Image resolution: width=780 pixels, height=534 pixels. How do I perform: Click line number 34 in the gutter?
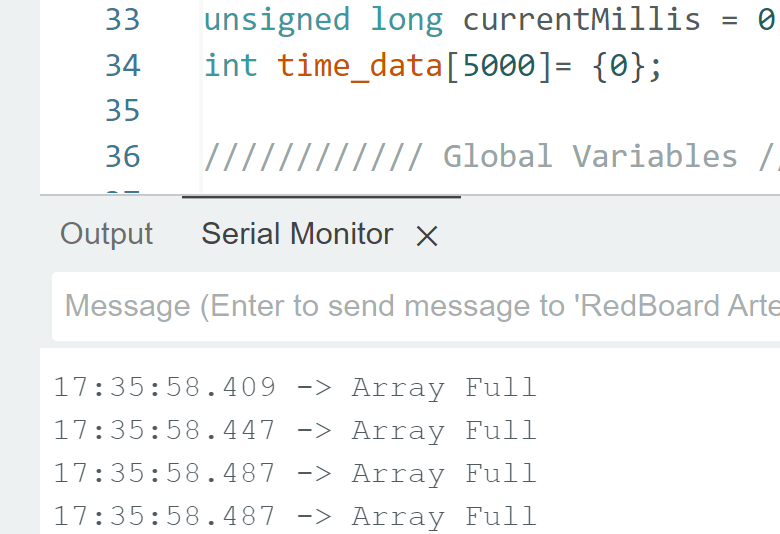122,66
